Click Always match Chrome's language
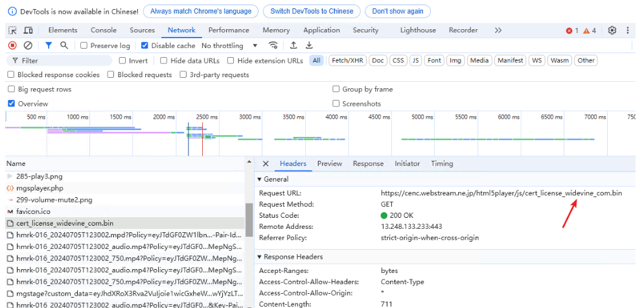The height and width of the screenshot is (308, 644). [x=201, y=12]
